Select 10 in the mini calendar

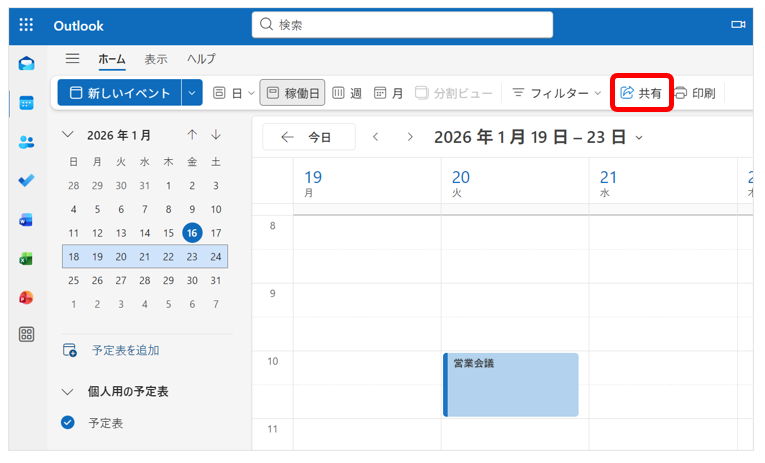(x=216, y=209)
